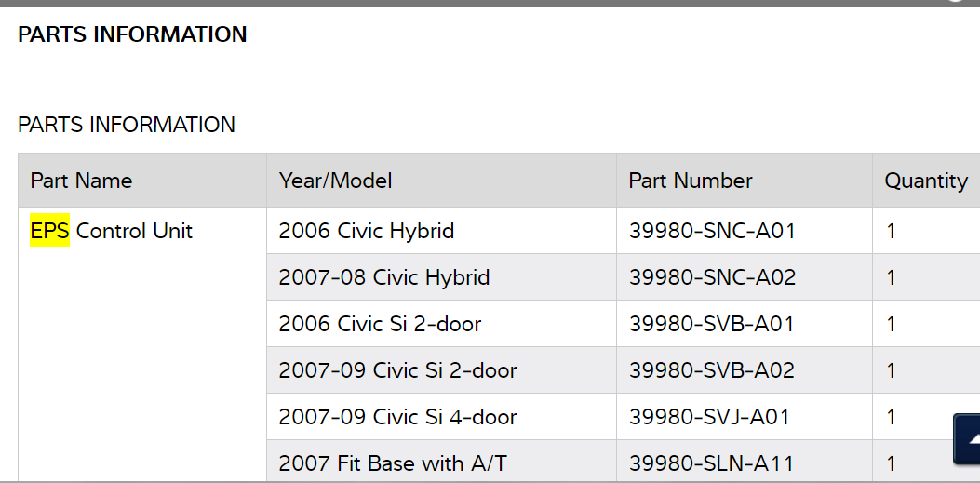Click part number 39980-SVB-A02
980x483 pixels.
coord(712,370)
